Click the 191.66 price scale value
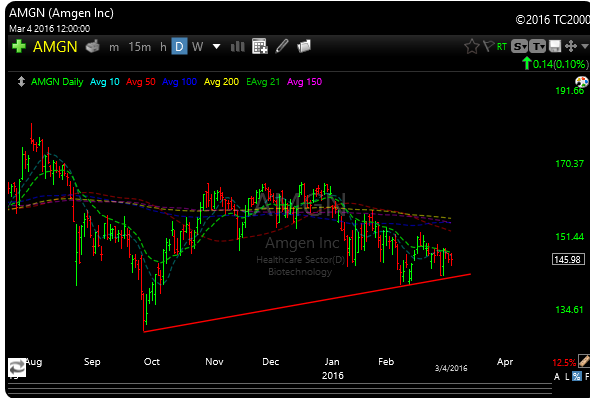 pos(570,91)
